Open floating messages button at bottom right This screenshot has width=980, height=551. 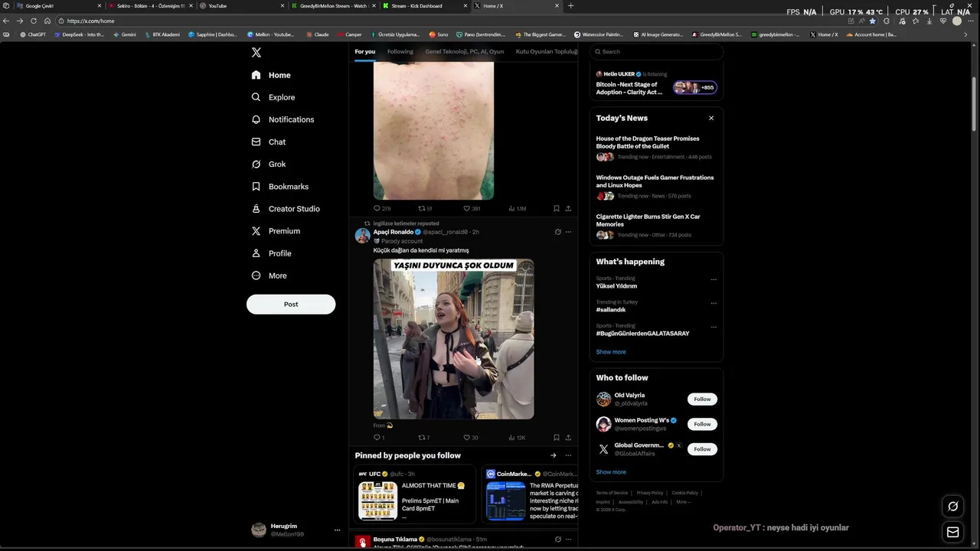(952, 532)
